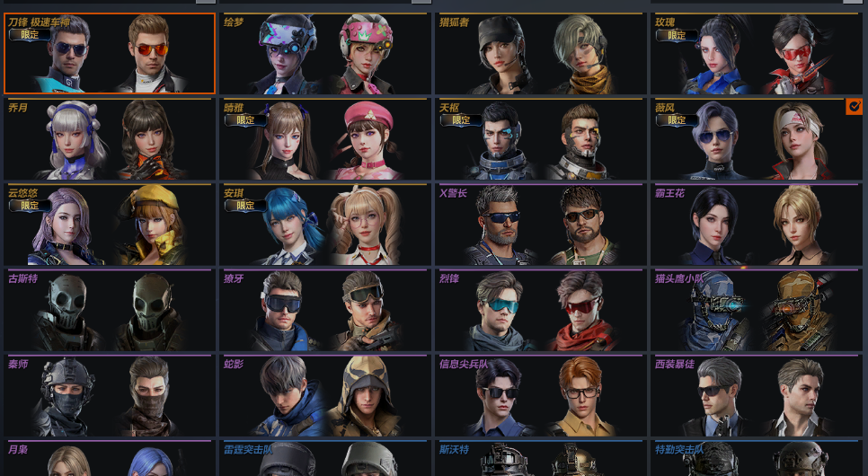This screenshot has height=476, width=868.
Task: Select 獠牙 portrait with blue goggles
Action: [283, 311]
